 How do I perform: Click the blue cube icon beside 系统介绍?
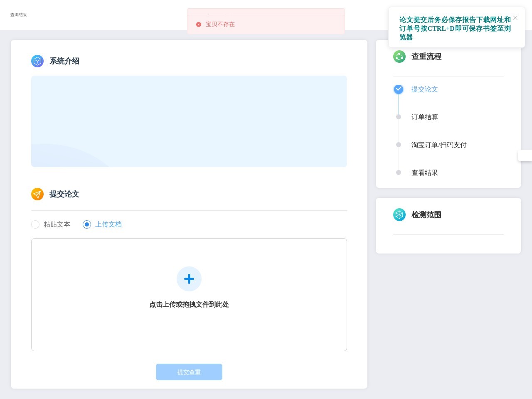click(x=37, y=61)
